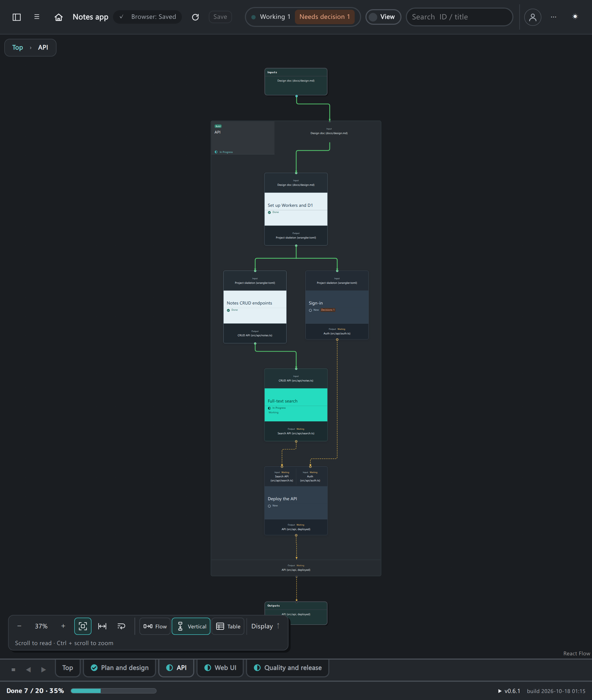Click Auth (src/api/auth.ts) output of Sign-in

[337, 333]
